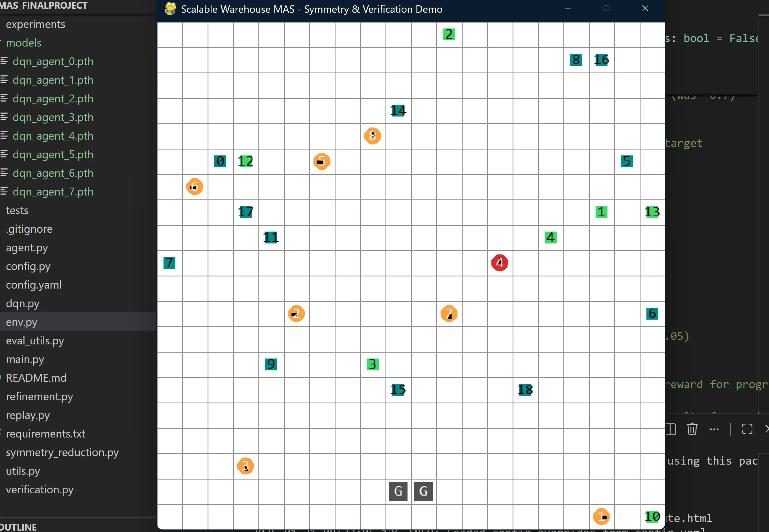Expand the tests folder

click(x=17, y=210)
